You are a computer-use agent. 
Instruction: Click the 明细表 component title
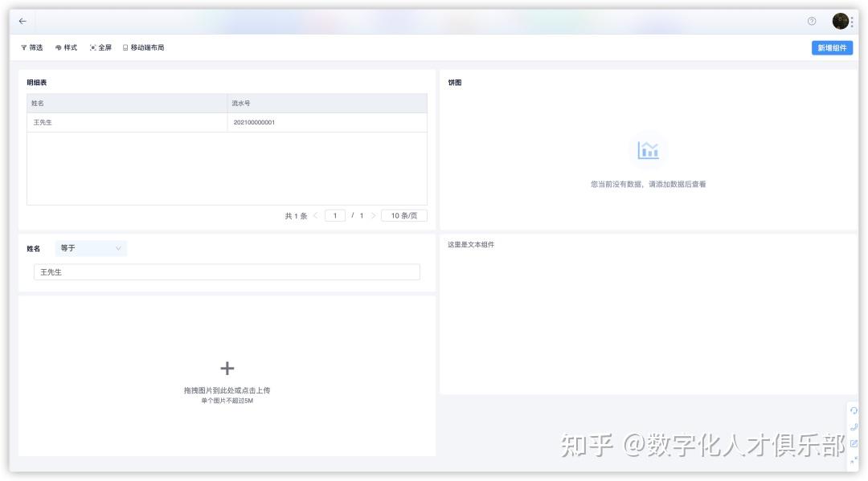pyautogui.click(x=36, y=83)
